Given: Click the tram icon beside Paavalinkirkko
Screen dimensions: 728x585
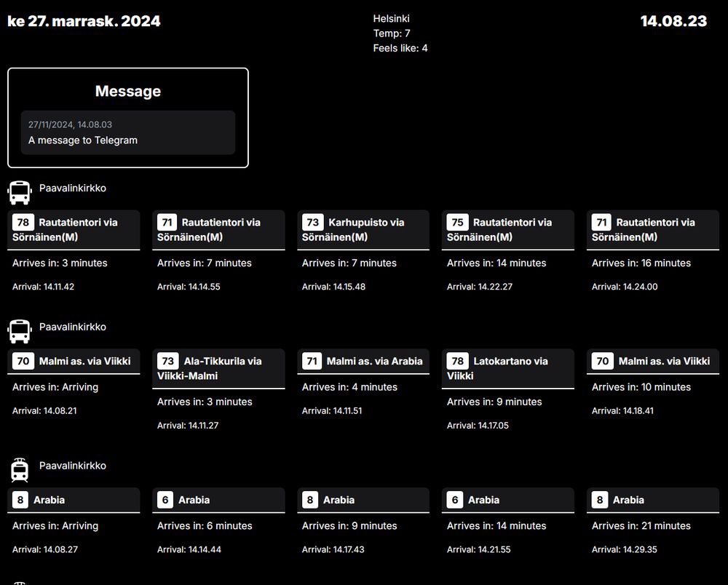Looking at the screenshot, I should (18, 469).
